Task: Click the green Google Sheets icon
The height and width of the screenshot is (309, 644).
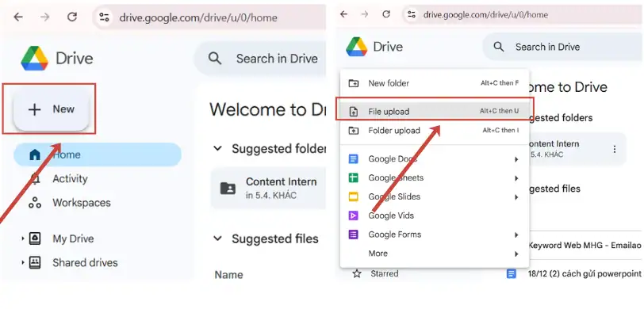Action: (353, 177)
